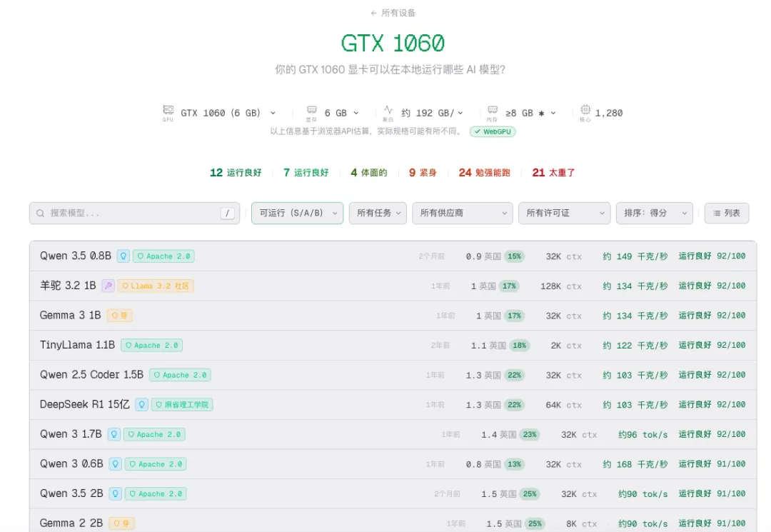Switch to 列表 list view
Viewport: 771px width, 532px height.
pyautogui.click(x=727, y=213)
